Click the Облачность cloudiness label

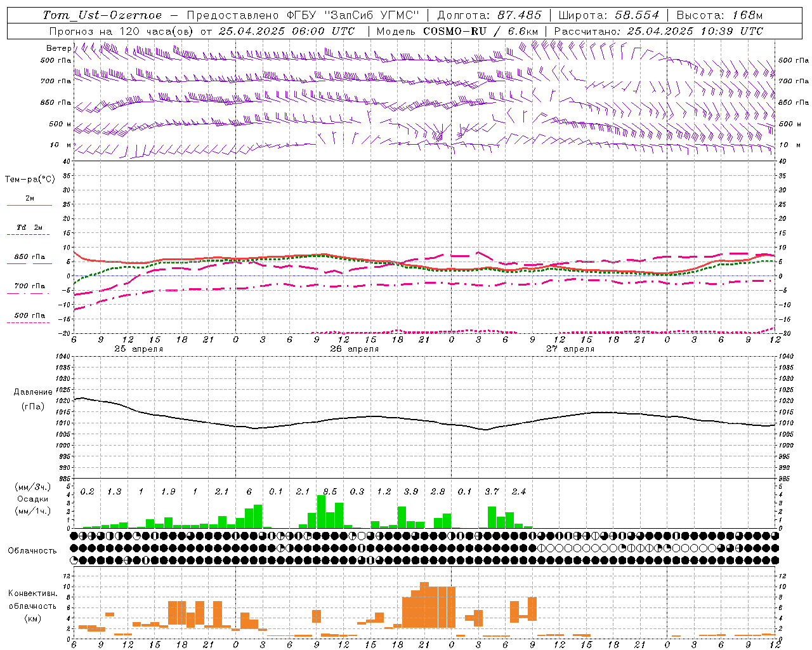(x=32, y=550)
